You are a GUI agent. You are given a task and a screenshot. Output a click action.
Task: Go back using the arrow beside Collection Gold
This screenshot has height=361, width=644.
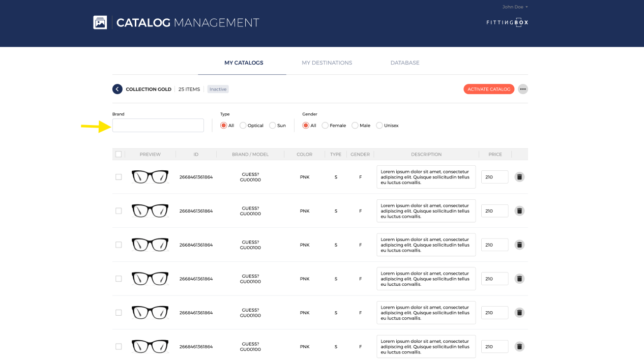coord(118,89)
